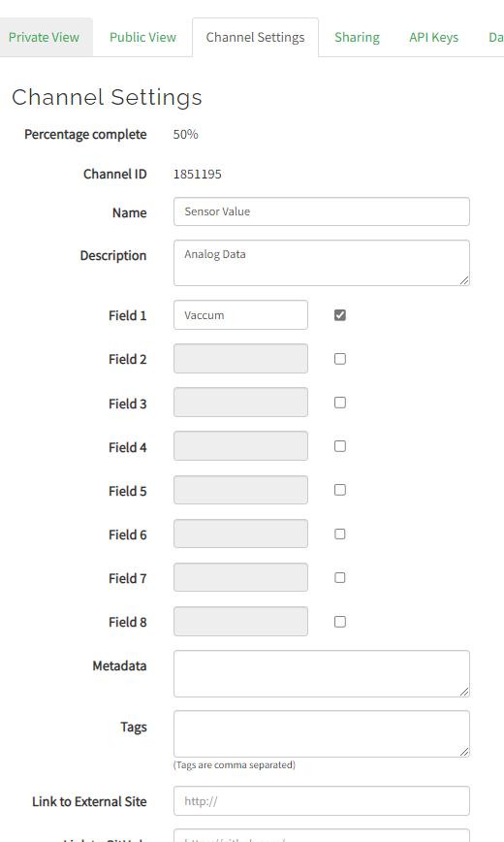
Task: Enable the Field 4 checkbox
Action: click(x=340, y=446)
